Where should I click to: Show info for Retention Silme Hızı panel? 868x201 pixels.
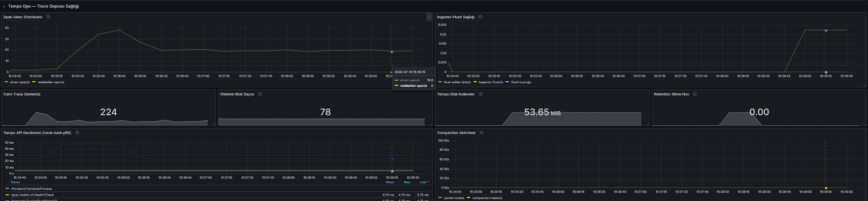695,94
